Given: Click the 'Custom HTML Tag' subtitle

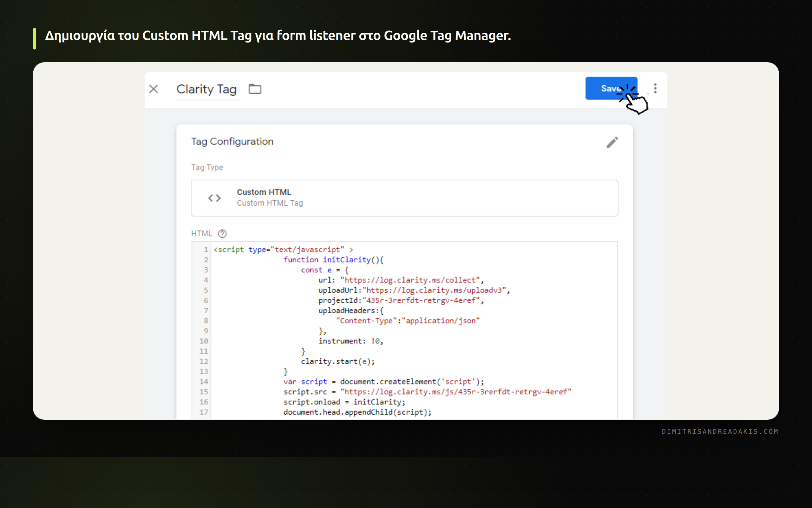Looking at the screenshot, I should point(270,203).
